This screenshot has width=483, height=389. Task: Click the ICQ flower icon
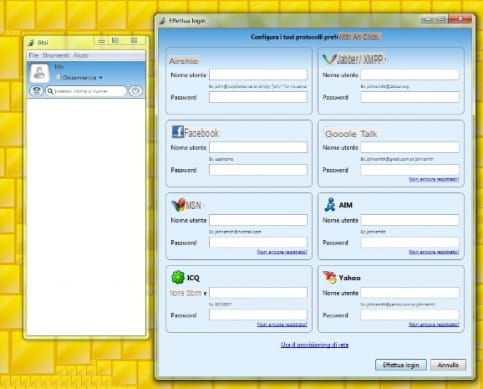[x=178, y=277]
